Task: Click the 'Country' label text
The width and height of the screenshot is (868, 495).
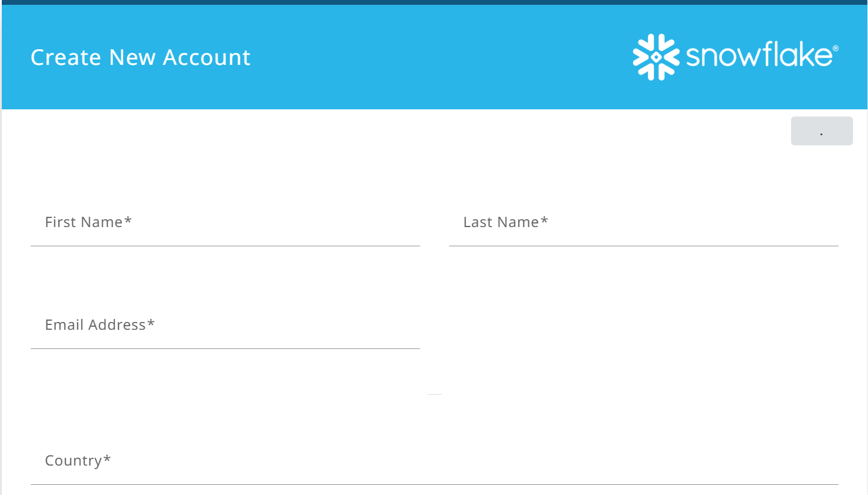Action: point(73,461)
